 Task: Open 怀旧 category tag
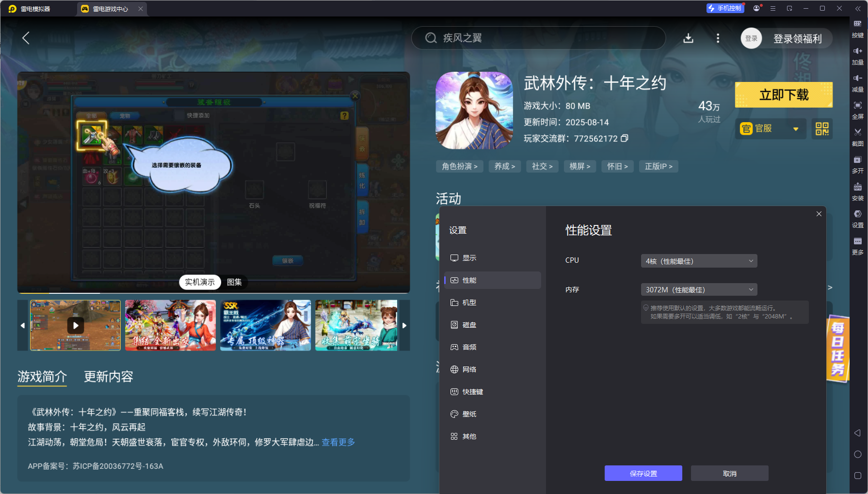coord(618,166)
